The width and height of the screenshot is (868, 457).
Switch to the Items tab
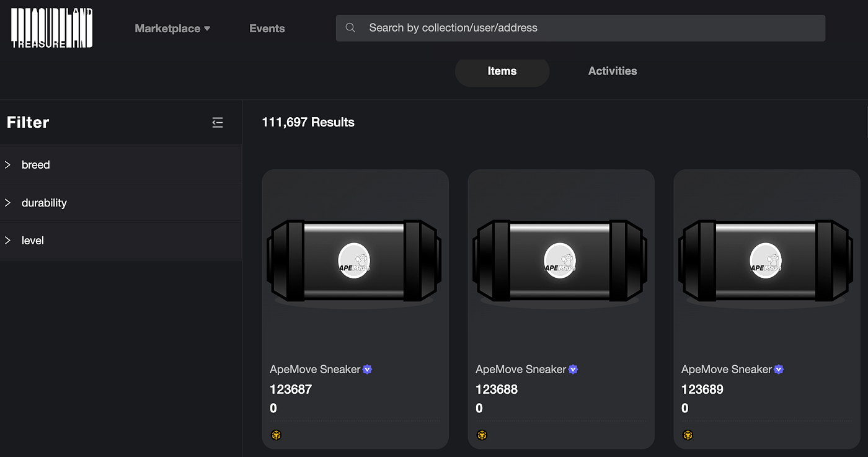click(502, 71)
